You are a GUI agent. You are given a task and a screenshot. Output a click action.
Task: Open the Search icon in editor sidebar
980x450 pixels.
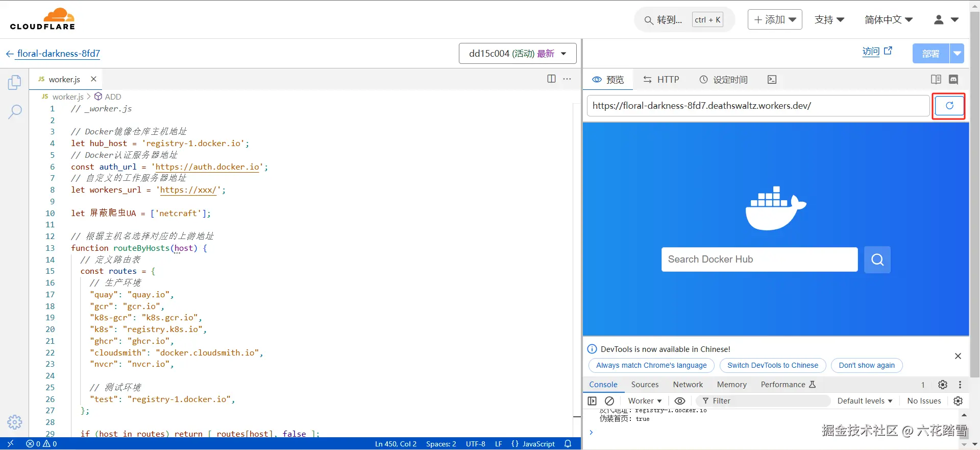pyautogui.click(x=15, y=111)
